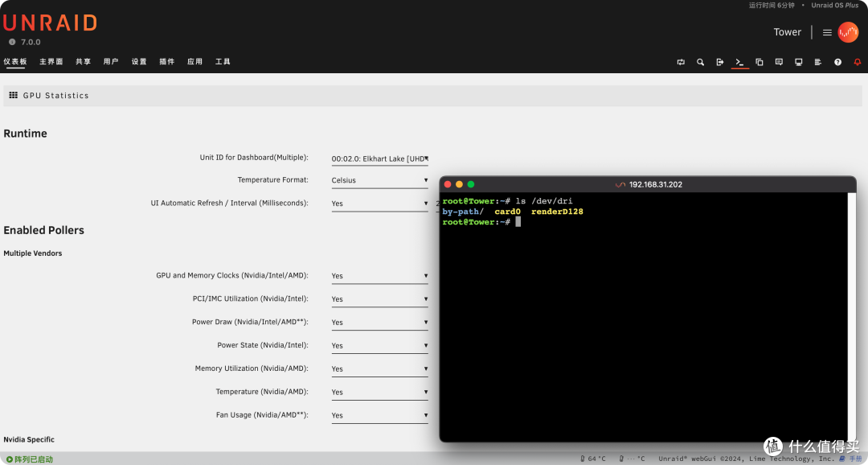This screenshot has height=465, width=868.
Task: Open the web terminal icon
Action: [739, 62]
